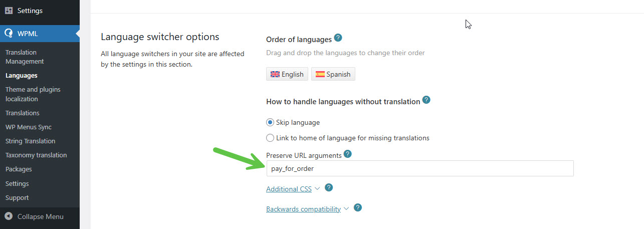Click chevron arrow next to Additional CSS
The height and width of the screenshot is (229, 644).
pos(317,188)
